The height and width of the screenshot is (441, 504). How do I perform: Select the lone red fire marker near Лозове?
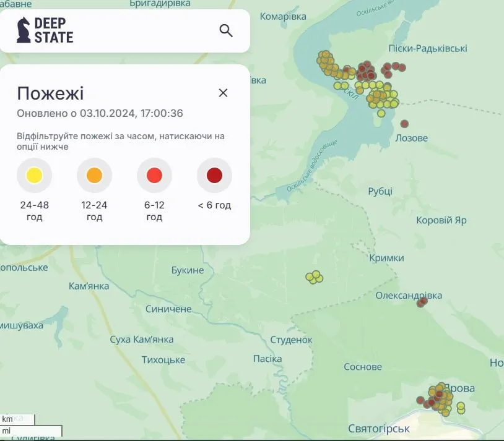tap(405, 123)
